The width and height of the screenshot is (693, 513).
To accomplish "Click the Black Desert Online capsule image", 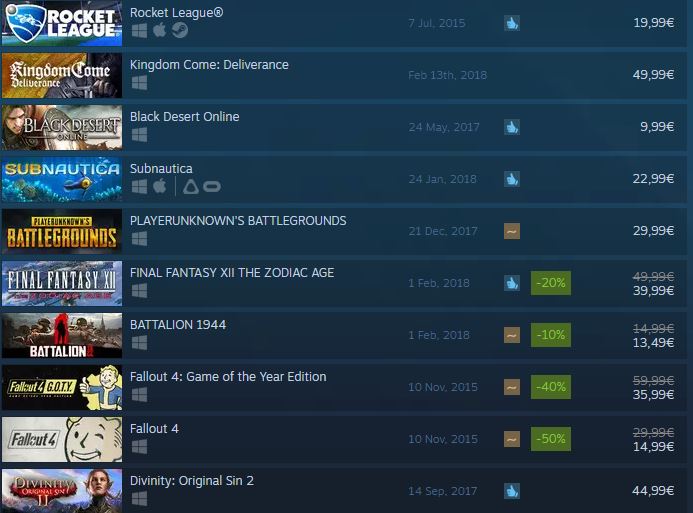I will 62,127.
